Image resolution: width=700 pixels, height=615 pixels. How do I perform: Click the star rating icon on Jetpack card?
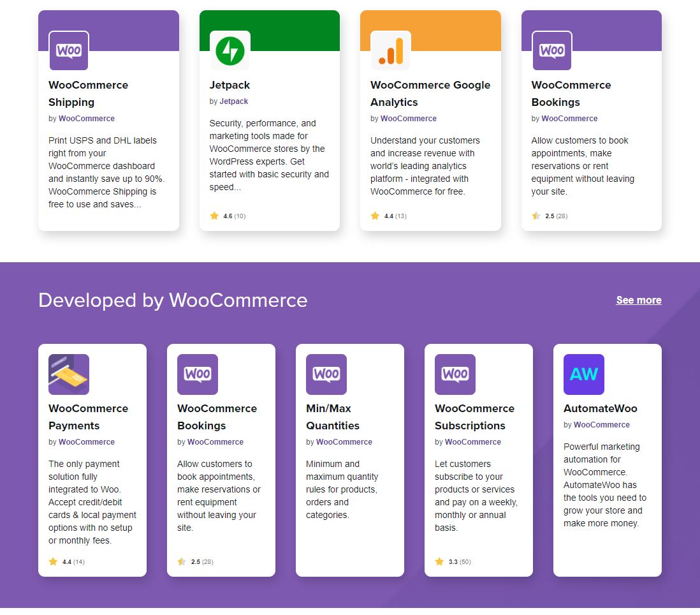point(214,216)
